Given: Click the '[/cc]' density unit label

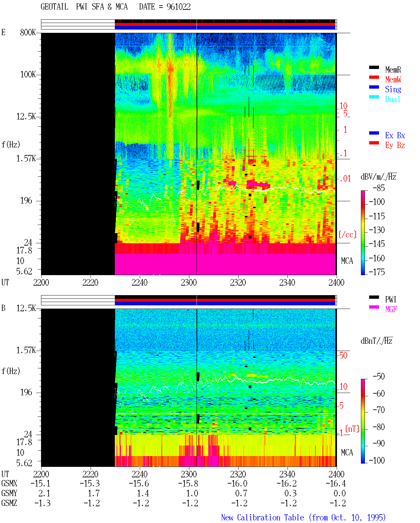Looking at the screenshot, I should 347,234.
